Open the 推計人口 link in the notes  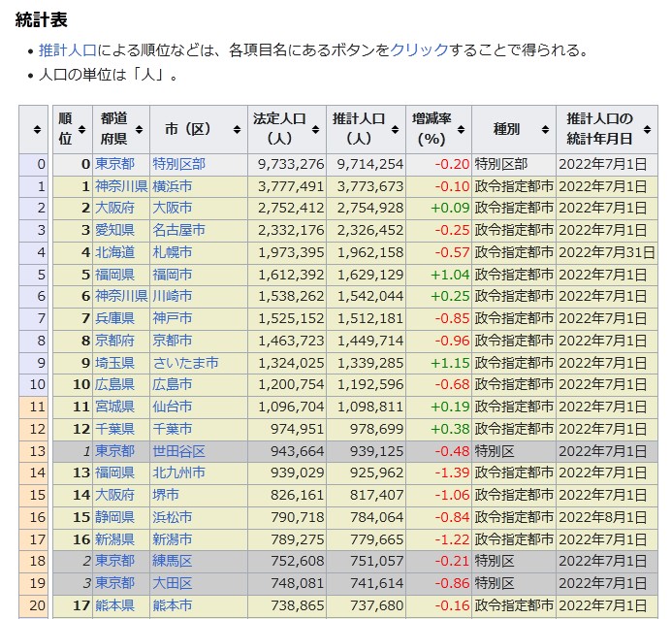pyautogui.click(x=69, y=50)
